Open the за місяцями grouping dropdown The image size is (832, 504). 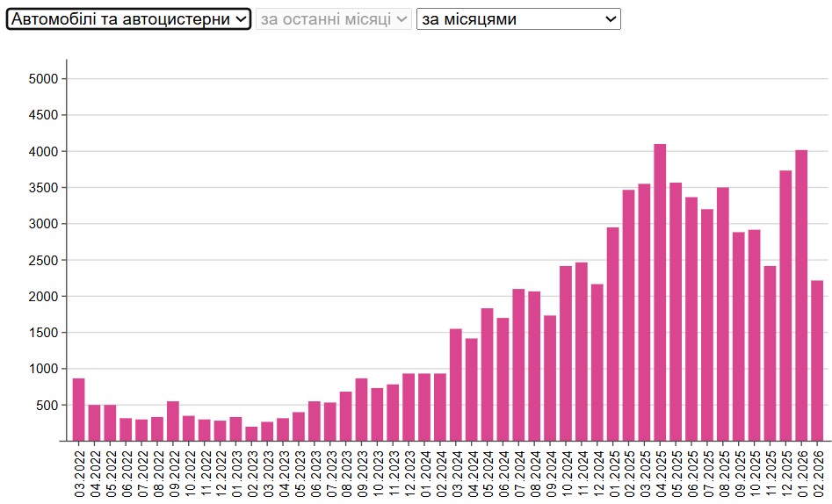[518, 19]
